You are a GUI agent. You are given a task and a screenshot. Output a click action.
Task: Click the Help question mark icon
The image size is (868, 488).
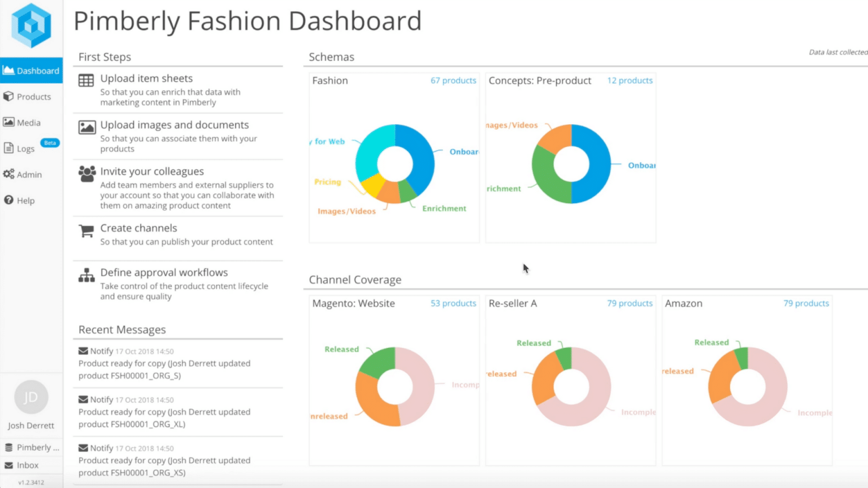click(8, 200)
